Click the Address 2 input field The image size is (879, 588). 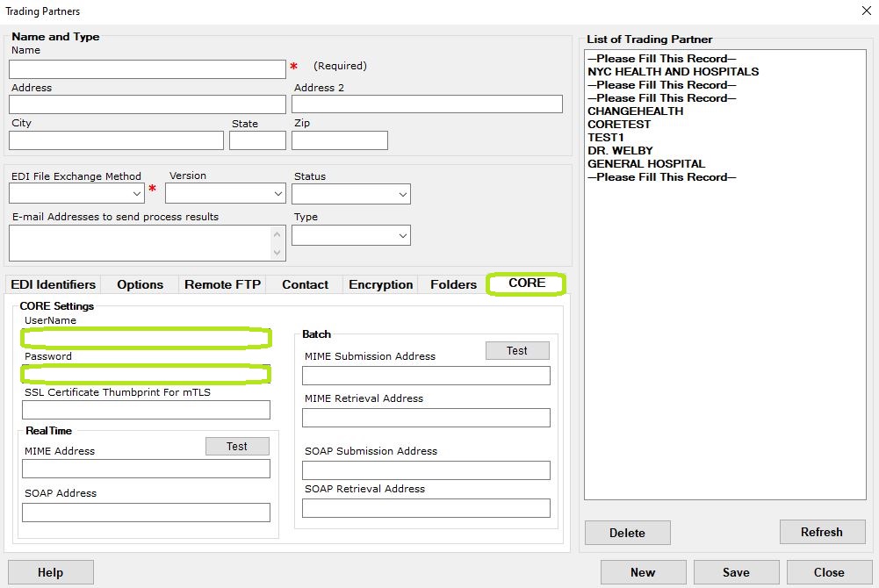tap(427, 104)
